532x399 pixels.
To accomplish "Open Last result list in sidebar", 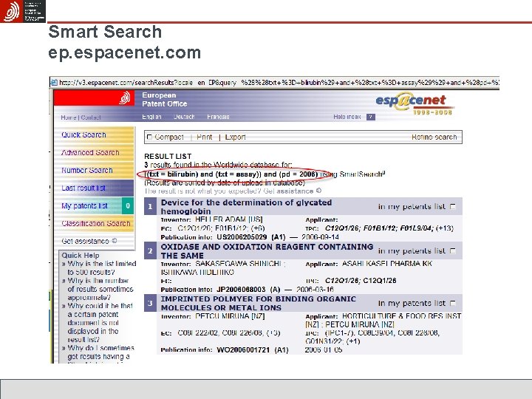I will tap(83, 188).
